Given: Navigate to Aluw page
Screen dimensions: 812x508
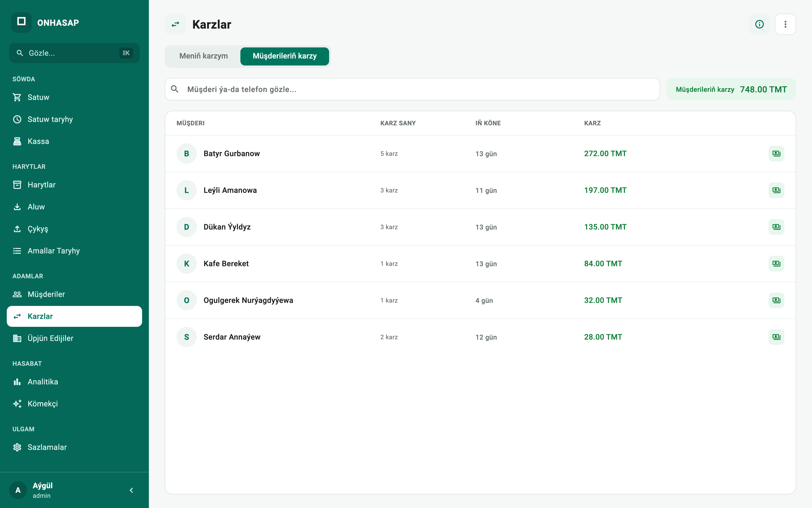Looking at the screenshot, I should [74, 207].
